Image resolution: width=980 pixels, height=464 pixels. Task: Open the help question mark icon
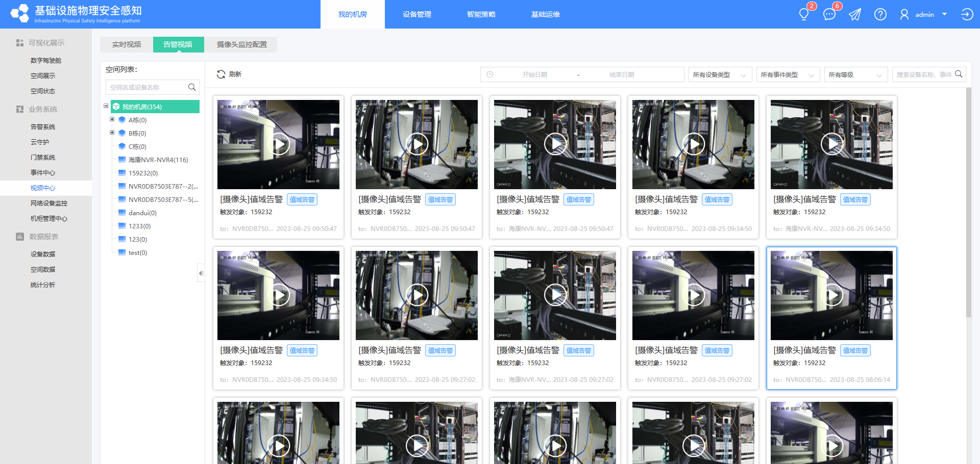pos(880,14)
